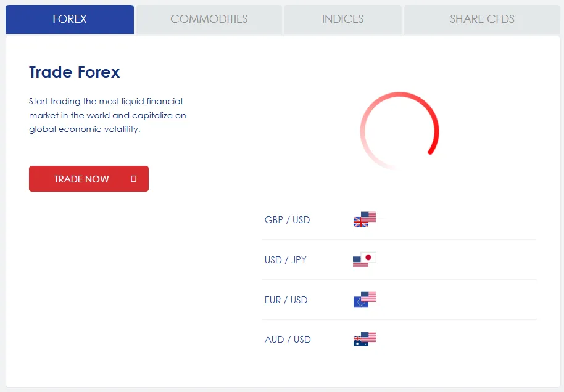Screen dimensions: 564x392
Task: Switch to the Commodities tab
Action: click(x=209, y=19)
